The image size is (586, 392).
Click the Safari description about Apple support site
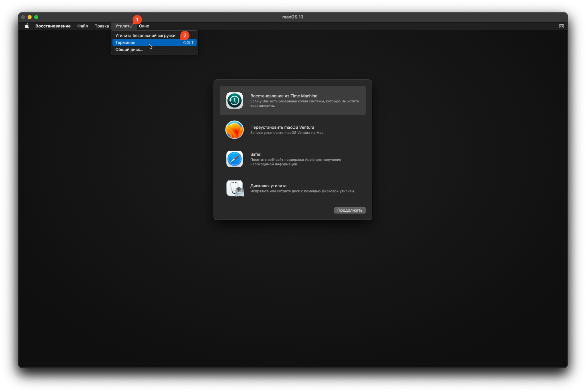pos(296,162)
